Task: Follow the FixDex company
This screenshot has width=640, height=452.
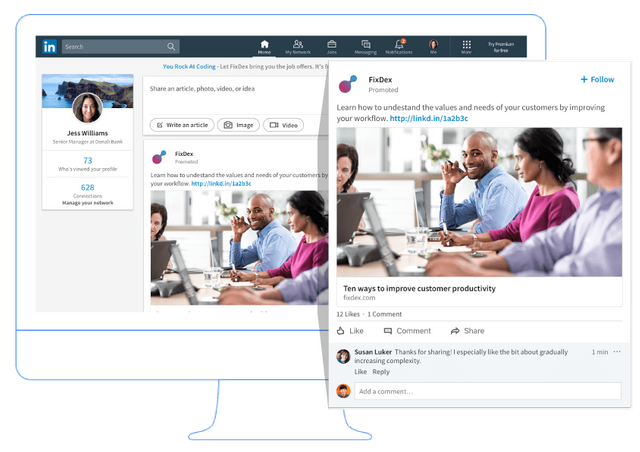Action: pyautogui.click(x=597, y=79)
